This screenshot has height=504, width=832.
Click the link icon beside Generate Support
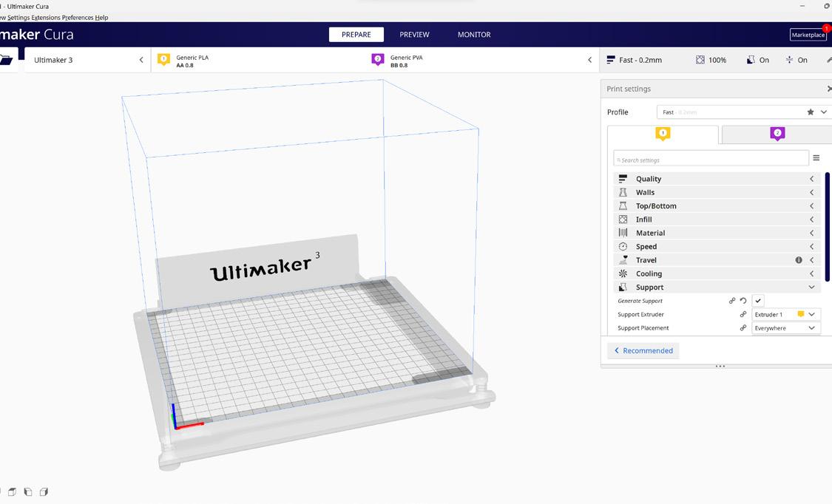tap(732, 301)
